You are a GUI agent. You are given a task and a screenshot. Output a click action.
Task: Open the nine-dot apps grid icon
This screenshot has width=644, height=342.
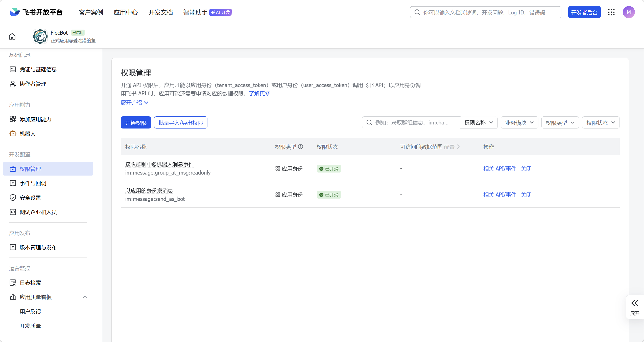point(611,12)
